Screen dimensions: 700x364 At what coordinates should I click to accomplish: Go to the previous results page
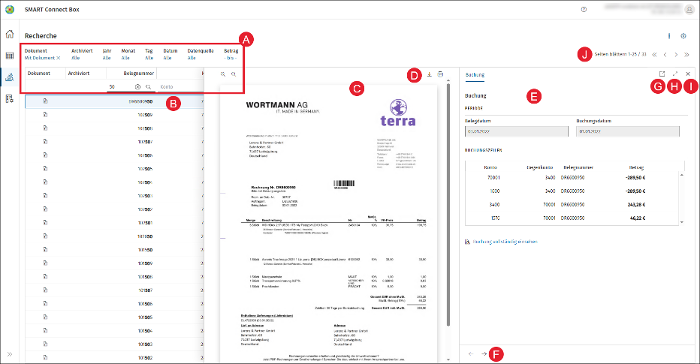[x=665, y=54]
